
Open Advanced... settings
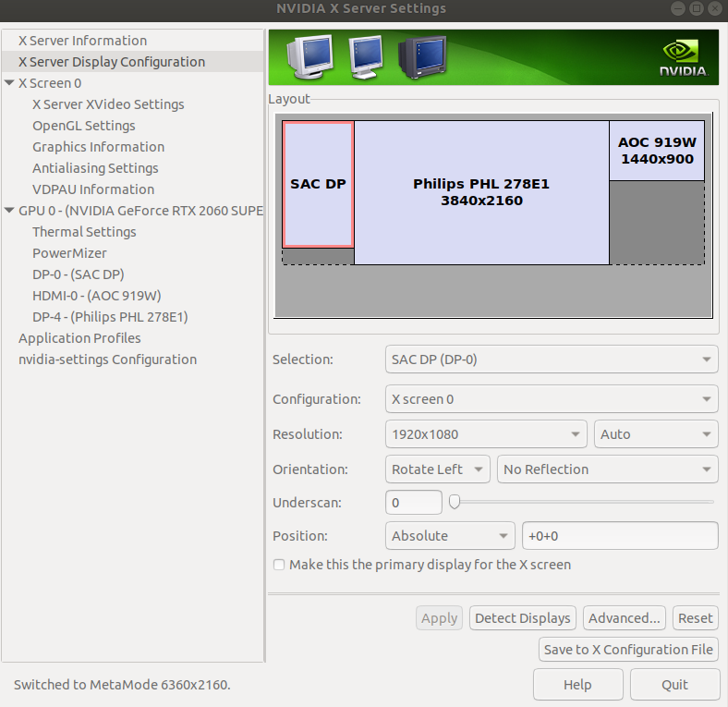[x=624, y=617]
